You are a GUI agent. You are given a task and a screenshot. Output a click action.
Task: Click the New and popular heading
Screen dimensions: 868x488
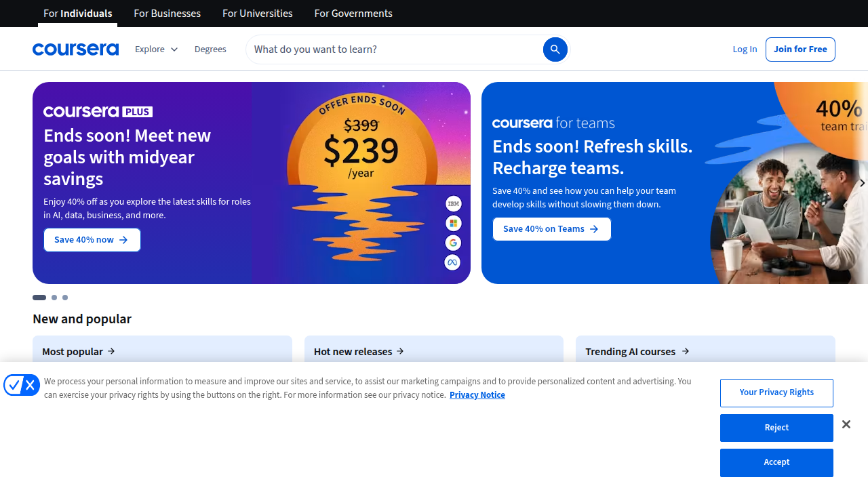(82, 319)
